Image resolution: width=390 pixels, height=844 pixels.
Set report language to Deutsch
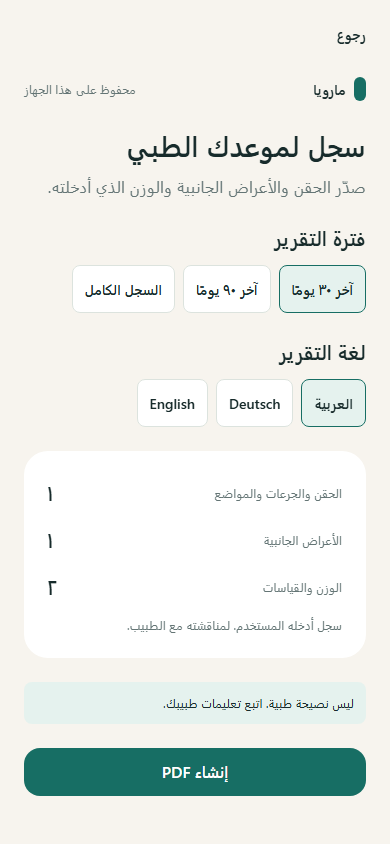click(254, 403)
